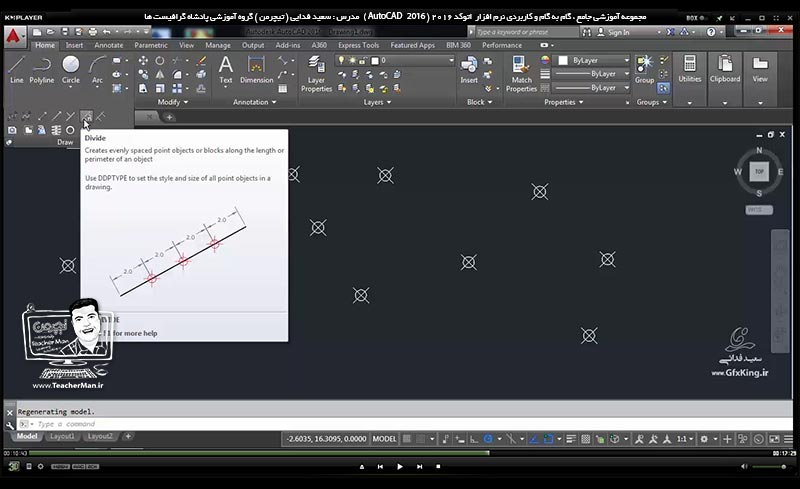Open the object color ByLayer dropdown

click(x=593, y=60)
